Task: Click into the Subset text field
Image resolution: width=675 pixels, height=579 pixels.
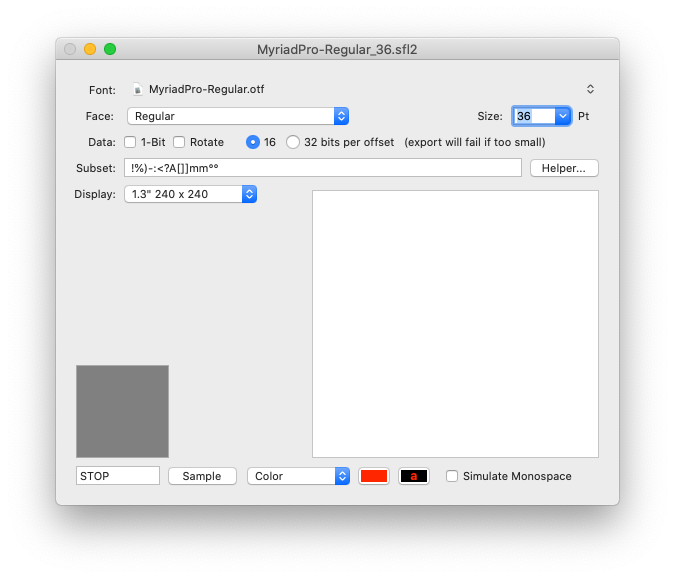Action: [323, 168]
